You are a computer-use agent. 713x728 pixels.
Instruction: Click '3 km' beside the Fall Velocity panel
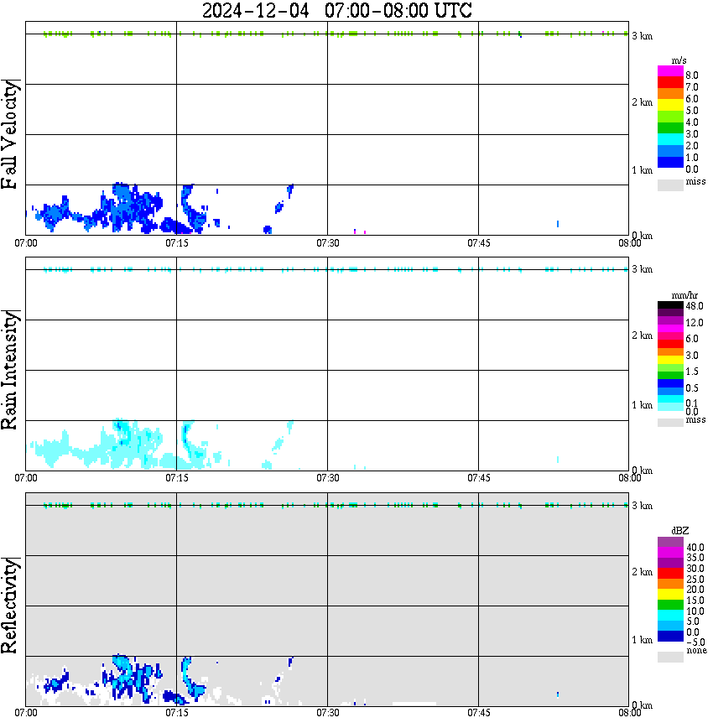(x=643, y=36)
